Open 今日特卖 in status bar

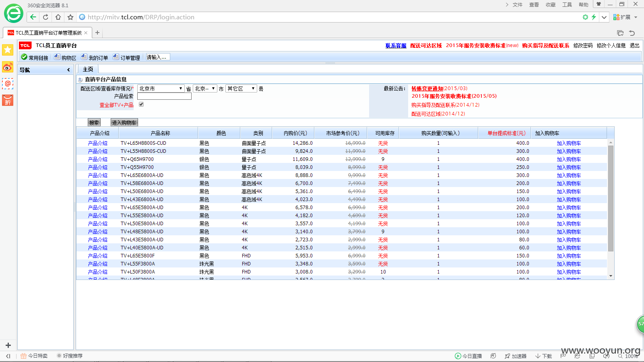pyautogui.click(x=34, y=356)
